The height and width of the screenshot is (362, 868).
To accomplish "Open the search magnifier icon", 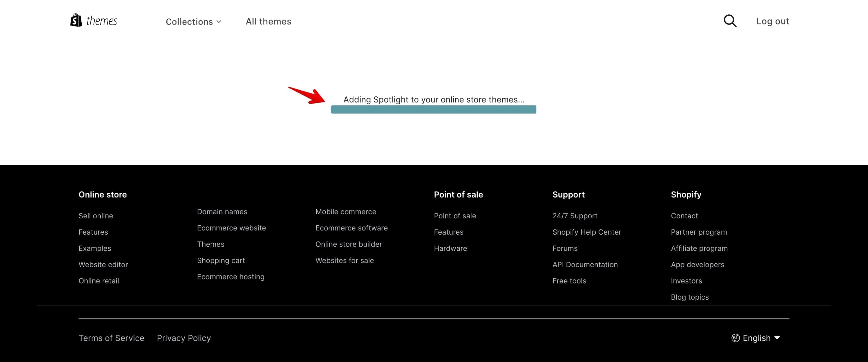I will [x=730, y=21].
